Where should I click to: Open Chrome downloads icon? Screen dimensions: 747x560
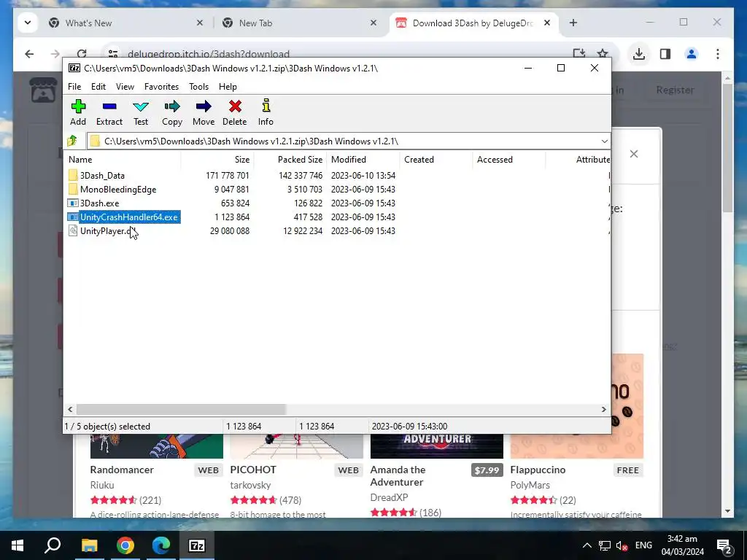click(639, 54)
